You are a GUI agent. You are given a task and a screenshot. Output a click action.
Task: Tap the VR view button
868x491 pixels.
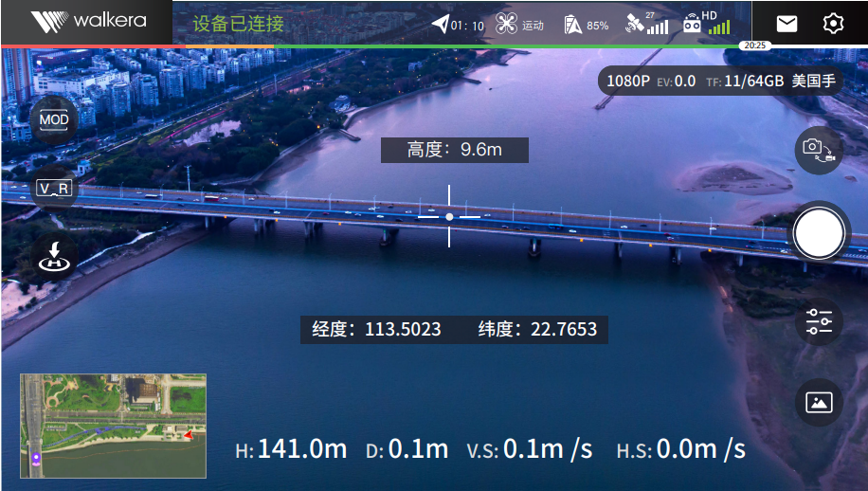[x=54, y=189]
